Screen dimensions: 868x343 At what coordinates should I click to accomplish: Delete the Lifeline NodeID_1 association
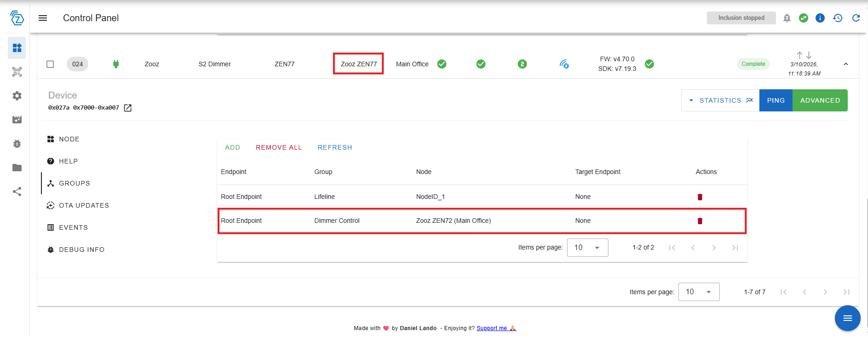(700, 197)
